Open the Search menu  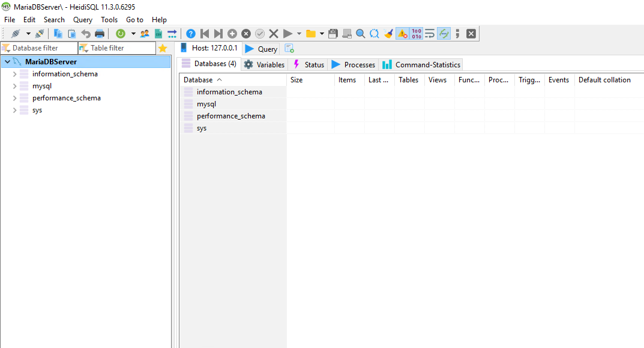click(54, 20)
